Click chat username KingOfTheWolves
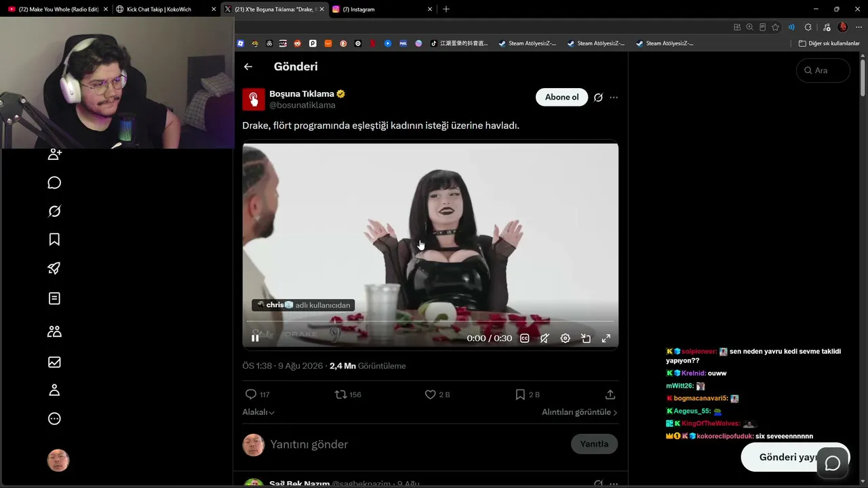This screenshot has width=868, height=488. [x=710, y=424]
